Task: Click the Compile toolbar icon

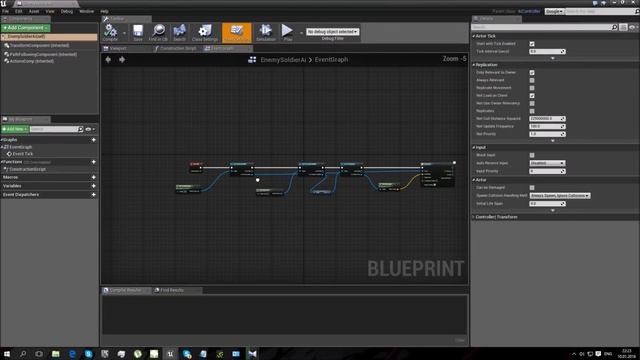Action: [110, 32]
